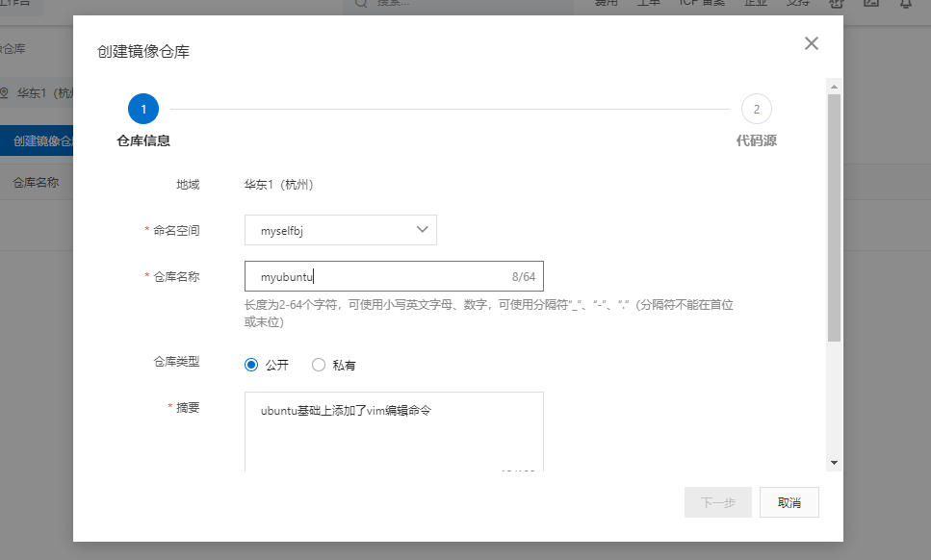Click the apps square icon near the bell

pyautogui.click(x=870, y=7)
